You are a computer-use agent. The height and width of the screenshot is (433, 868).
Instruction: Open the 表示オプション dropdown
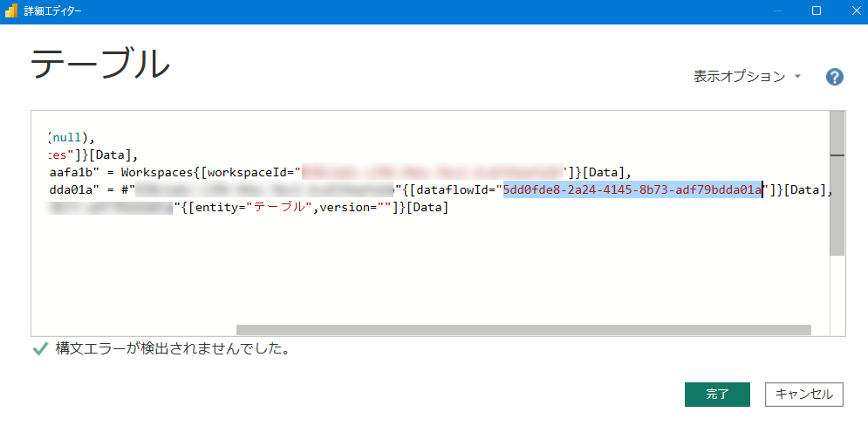748,77
